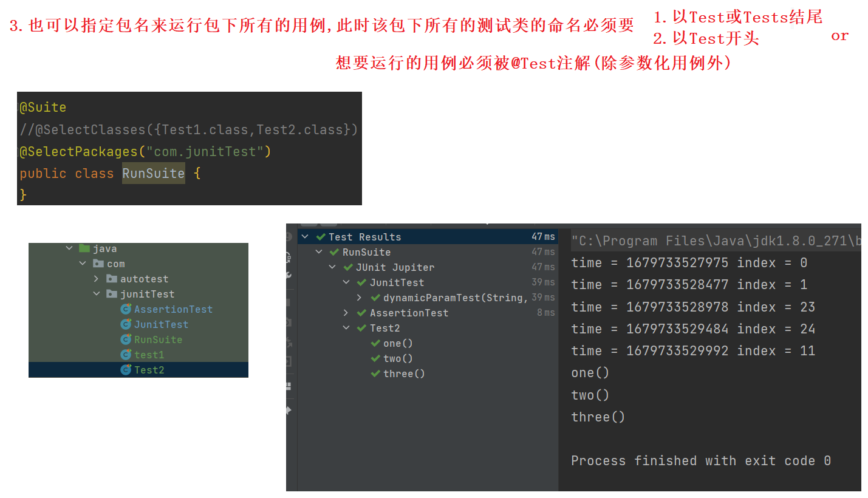
Task: Expand the dynamicParamTest node
Action: click(x=360, y=298)
